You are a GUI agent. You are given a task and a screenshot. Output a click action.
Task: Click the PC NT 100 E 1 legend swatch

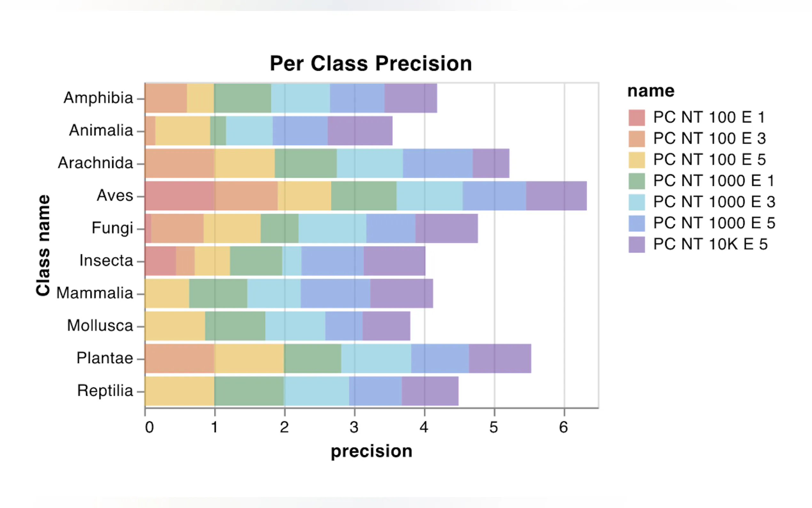point(636,118)
